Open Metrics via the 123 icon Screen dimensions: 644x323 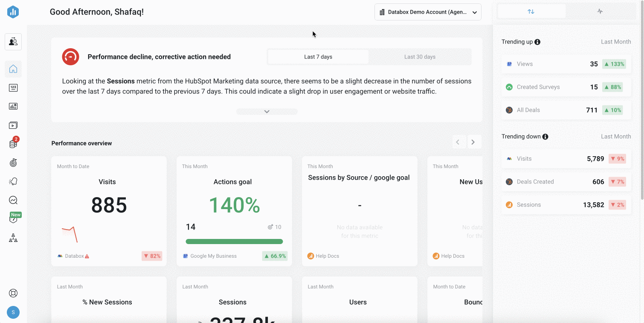tap(13, 88)
